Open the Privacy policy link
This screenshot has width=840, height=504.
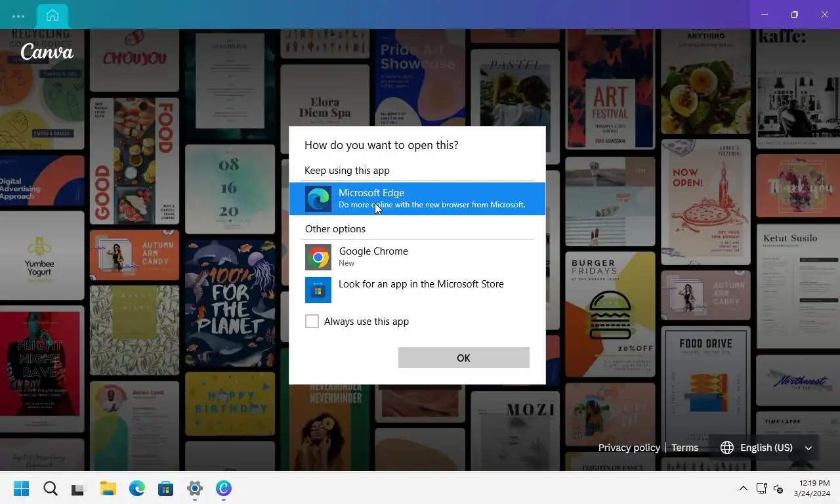(x=629, y=448)
